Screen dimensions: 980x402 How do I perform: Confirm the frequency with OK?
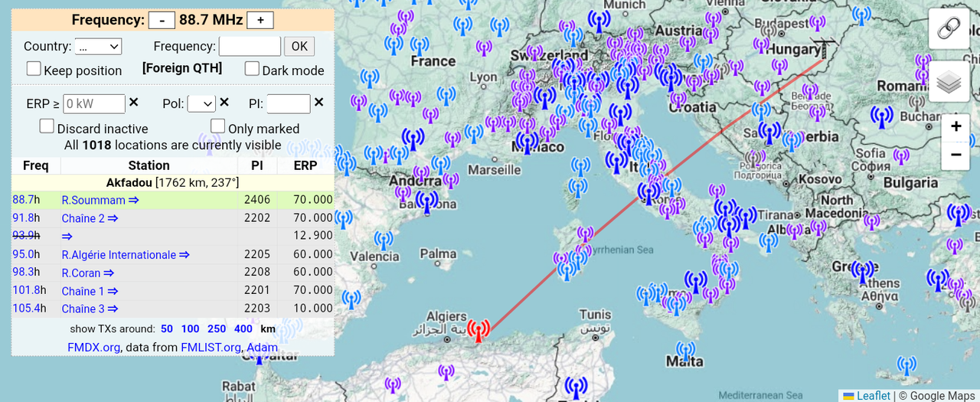[x=299, y=47]
